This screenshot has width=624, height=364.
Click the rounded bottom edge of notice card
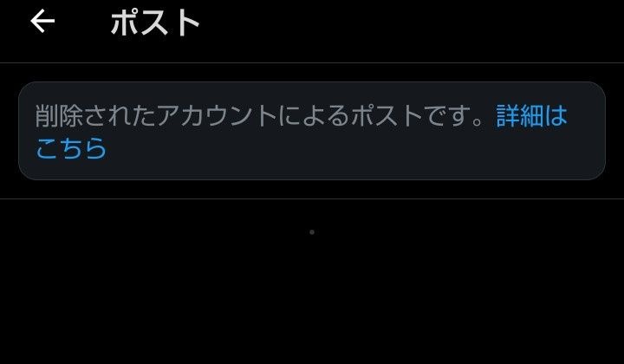point(312,179)
